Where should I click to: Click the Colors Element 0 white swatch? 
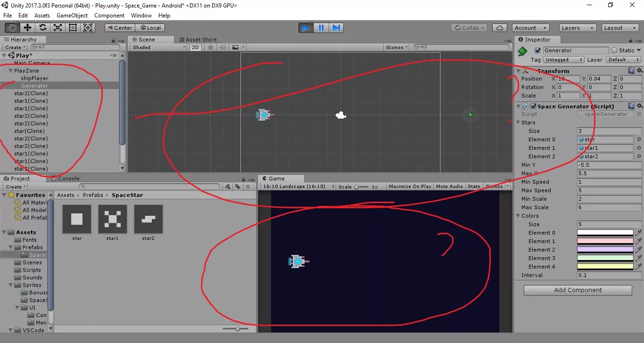point(605,233)
